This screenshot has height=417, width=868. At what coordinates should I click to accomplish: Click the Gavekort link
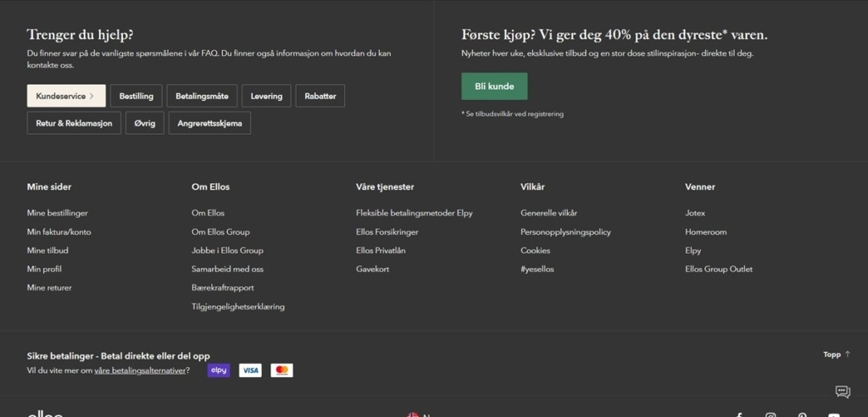[x=373, y=270]
